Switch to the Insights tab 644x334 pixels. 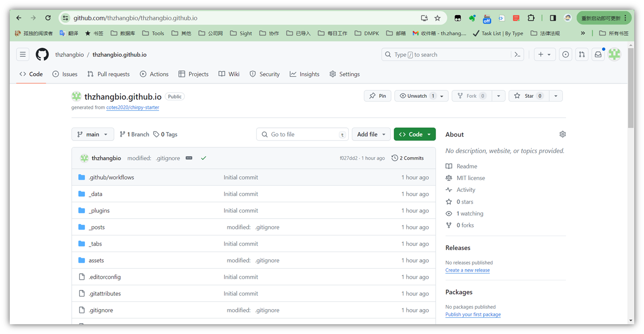[x=304, y=74]
